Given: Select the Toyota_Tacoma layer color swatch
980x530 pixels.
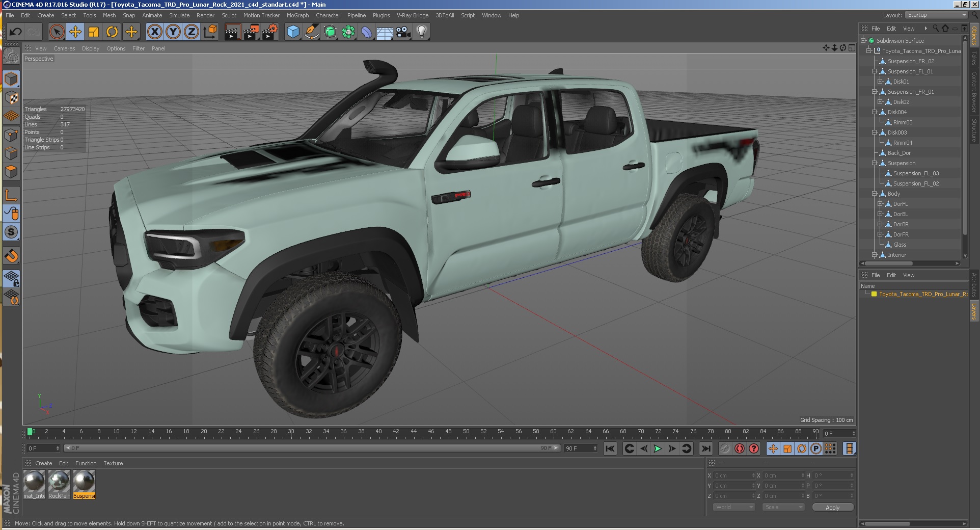Looking at the screenshot, I should coord(874,294).
